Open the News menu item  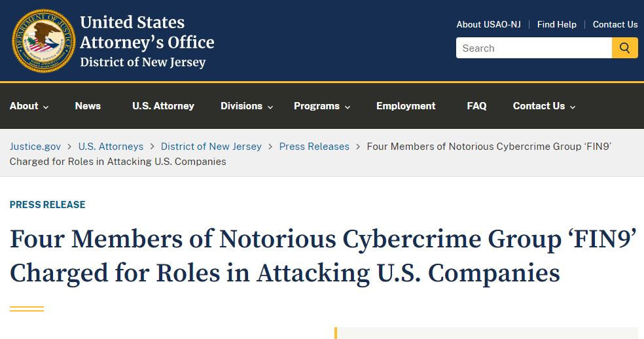(88, 106)
